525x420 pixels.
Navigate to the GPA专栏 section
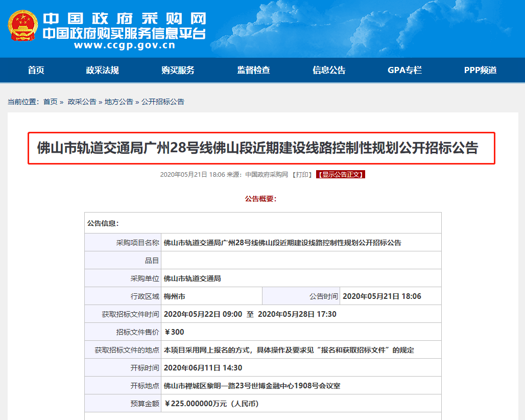pyautogui.click(x=404, y=71)
